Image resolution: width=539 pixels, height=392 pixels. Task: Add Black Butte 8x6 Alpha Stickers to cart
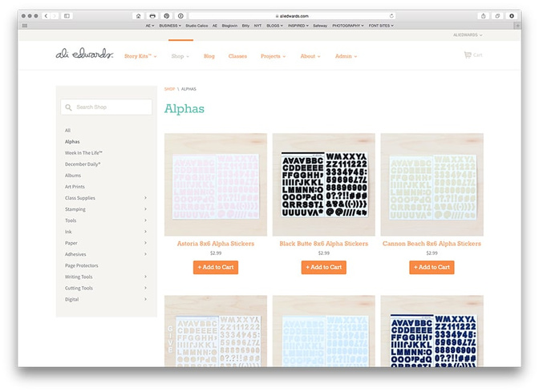324,267
